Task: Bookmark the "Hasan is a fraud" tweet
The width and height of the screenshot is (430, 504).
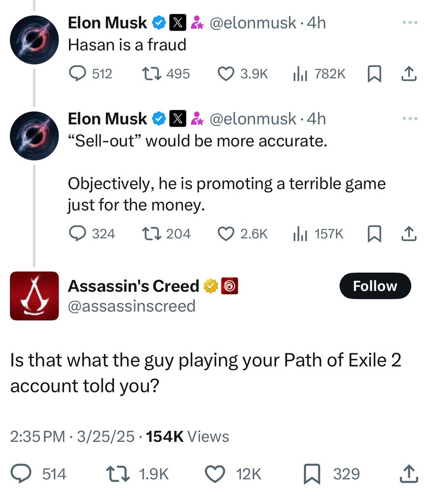Action: tap(374, 74)
